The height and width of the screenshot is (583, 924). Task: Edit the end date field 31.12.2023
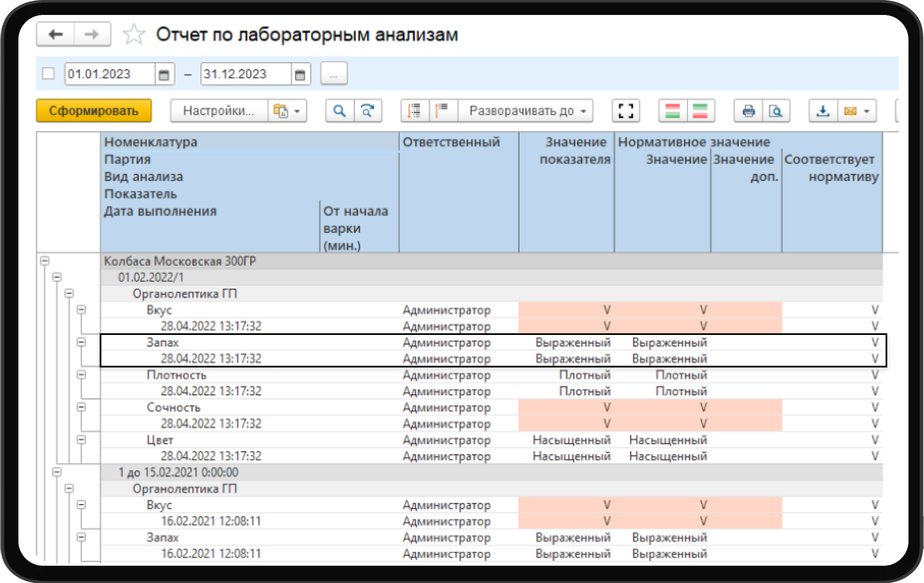246,74
